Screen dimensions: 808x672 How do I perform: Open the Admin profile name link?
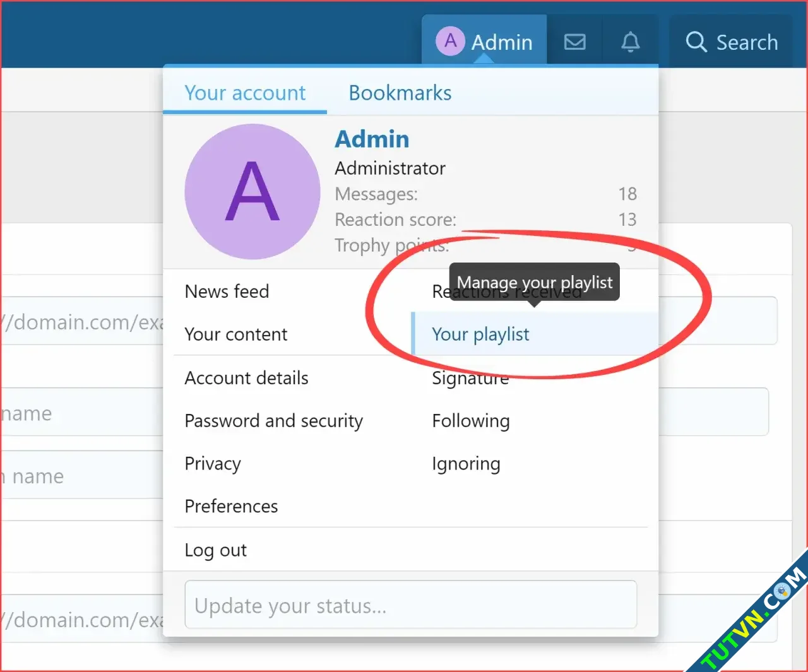pos(372,139)
